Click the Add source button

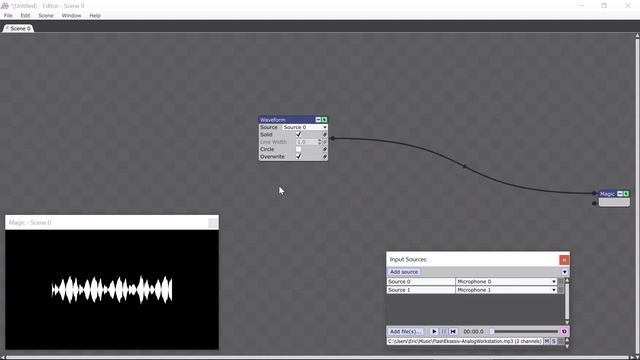pyautogui.click(x=404, y=272)
